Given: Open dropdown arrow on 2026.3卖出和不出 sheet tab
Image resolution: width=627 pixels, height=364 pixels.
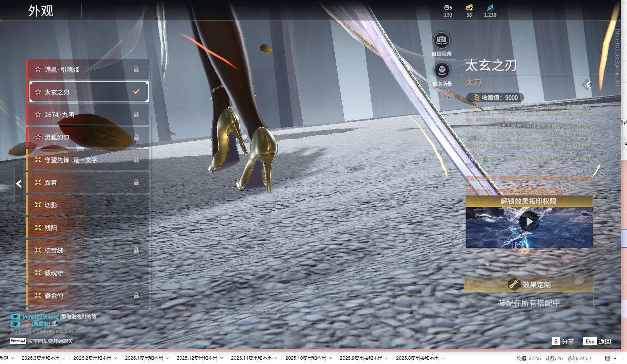Looking at the screenshot, I should click(x=64, y=358).
